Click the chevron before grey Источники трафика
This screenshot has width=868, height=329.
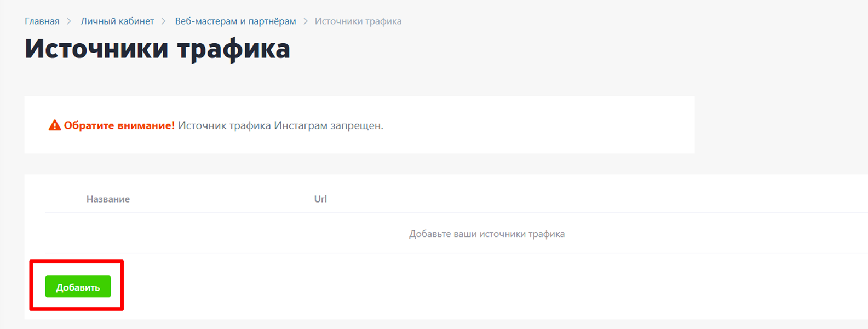tap(306, 21)
